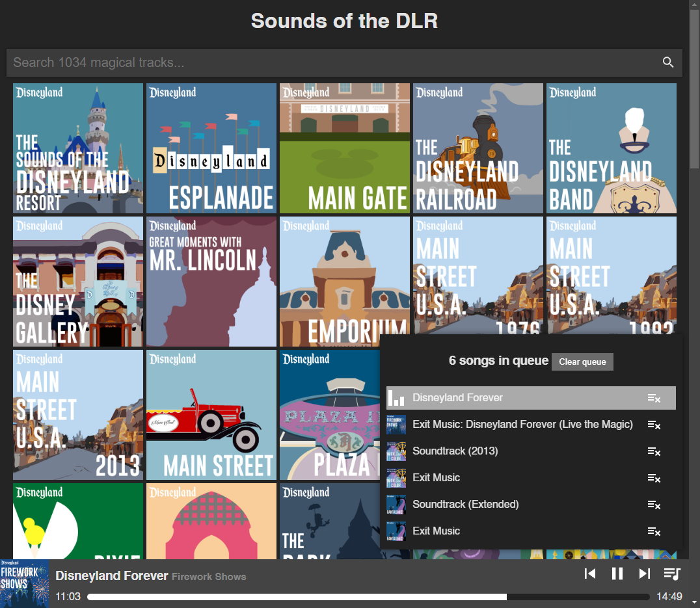
Task: Remove "Soundtrack (2013)" from the queue
Action: tap(654, 451)
